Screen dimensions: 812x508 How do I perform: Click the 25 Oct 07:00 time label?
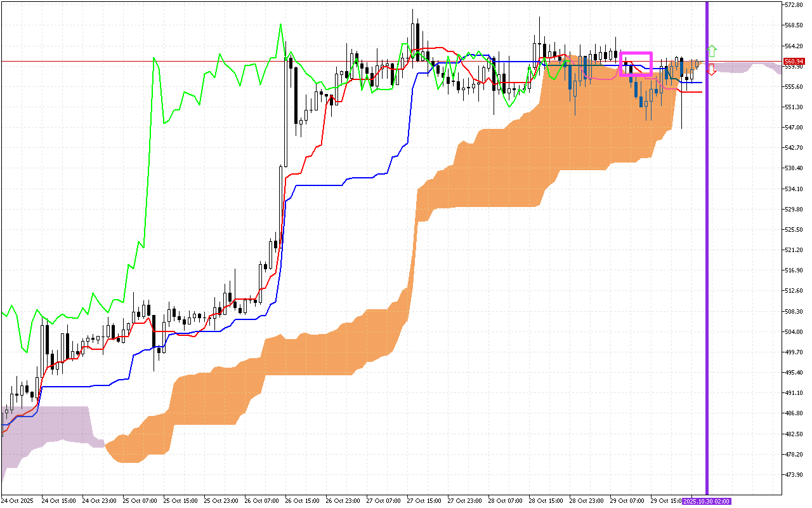pos(139,501)
